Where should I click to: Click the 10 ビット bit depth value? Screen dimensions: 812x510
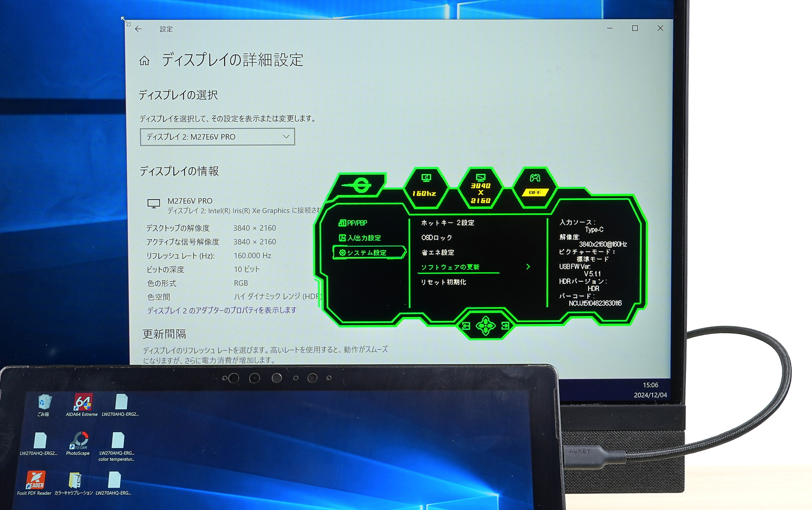(247, 269)
